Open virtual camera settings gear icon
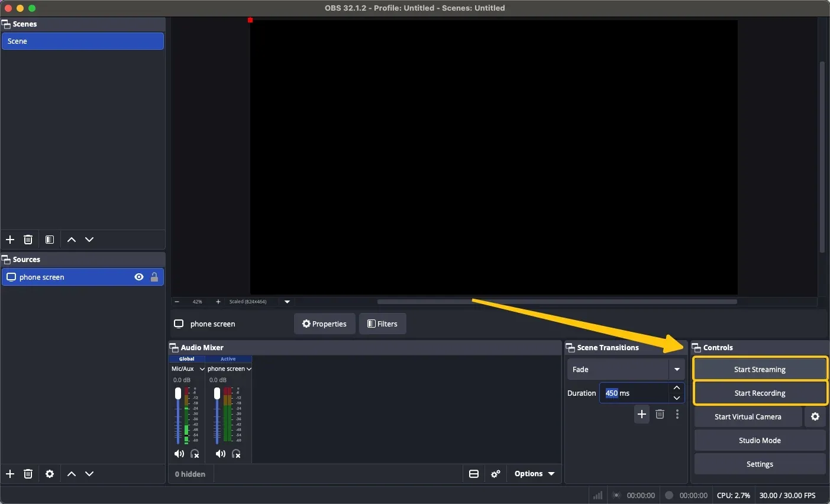Screen dimensions: 830x504 815,416
